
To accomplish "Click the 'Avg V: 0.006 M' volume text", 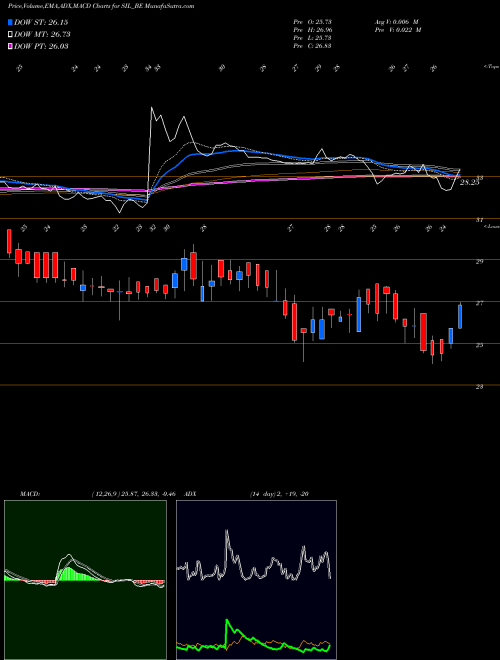I will pos(396,21).
